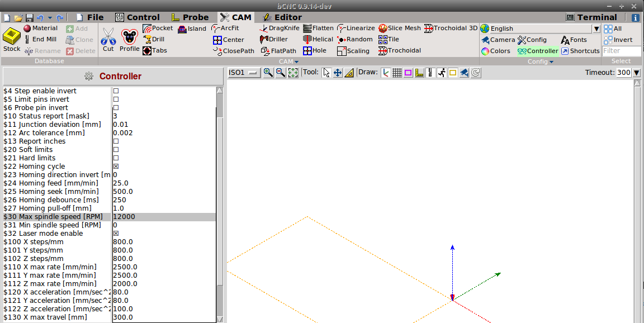644x323 pixels.
Task: Uncheck the Homing cycle checkbox
Action: (116, 167)
